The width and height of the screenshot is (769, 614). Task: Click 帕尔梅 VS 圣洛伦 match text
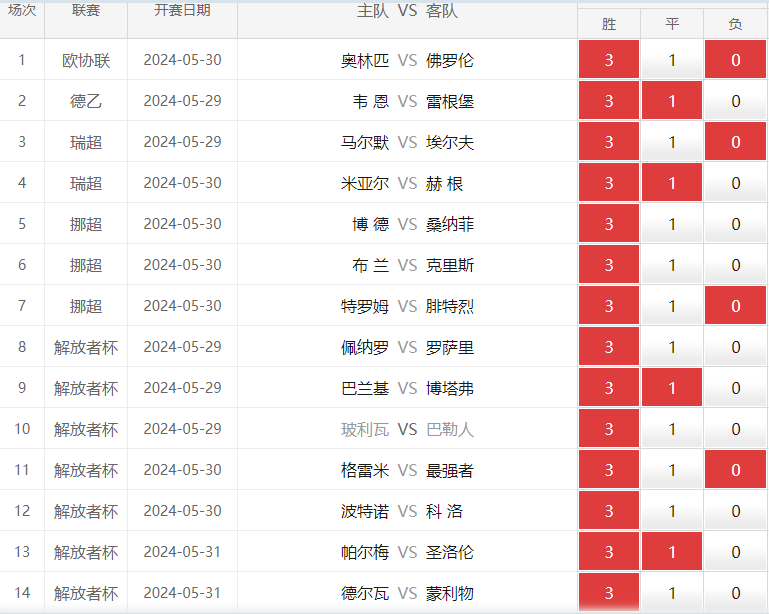pos(407,552)
